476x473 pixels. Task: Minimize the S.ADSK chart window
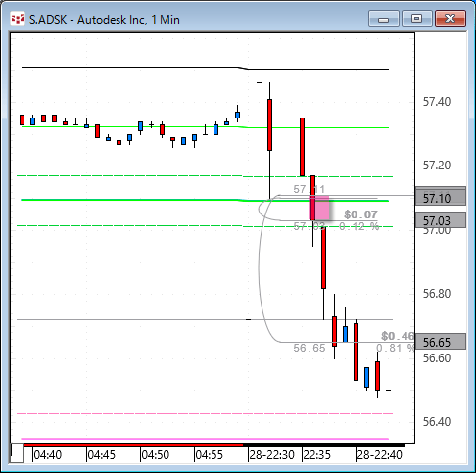(x=383, y=19)
